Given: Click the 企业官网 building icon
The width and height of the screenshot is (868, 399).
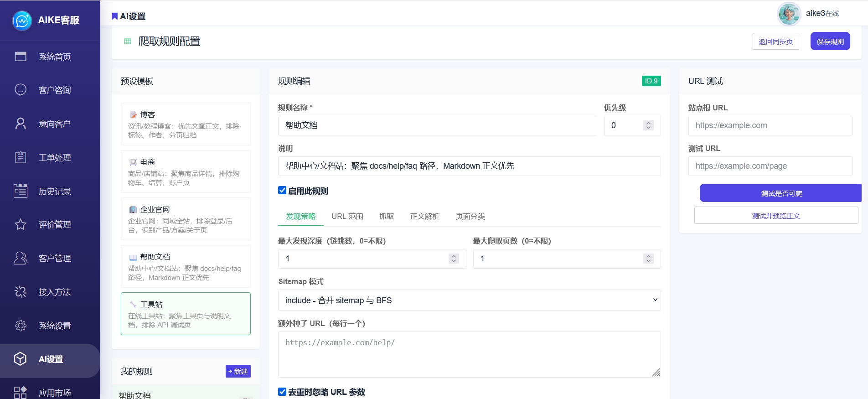Looking at the screenshot, I should coord(133,210).
